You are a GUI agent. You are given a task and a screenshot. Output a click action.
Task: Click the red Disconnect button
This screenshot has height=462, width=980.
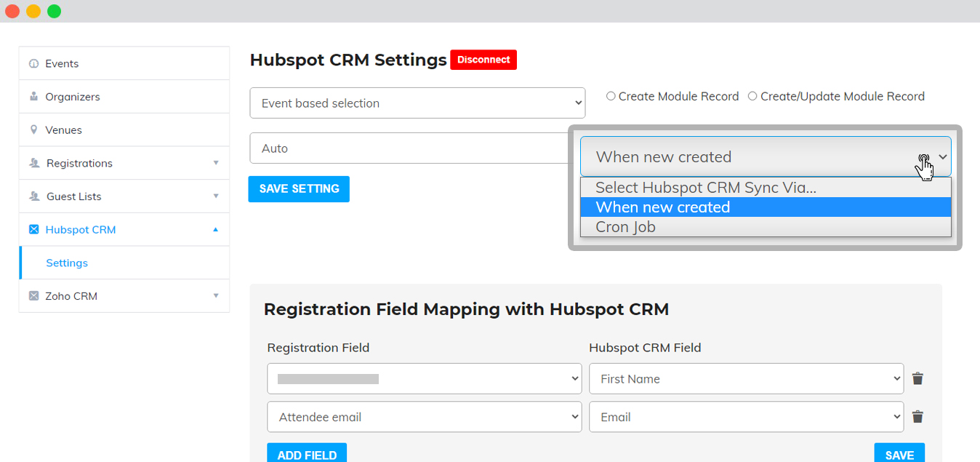pyautogui.click(x=483, y=60)
